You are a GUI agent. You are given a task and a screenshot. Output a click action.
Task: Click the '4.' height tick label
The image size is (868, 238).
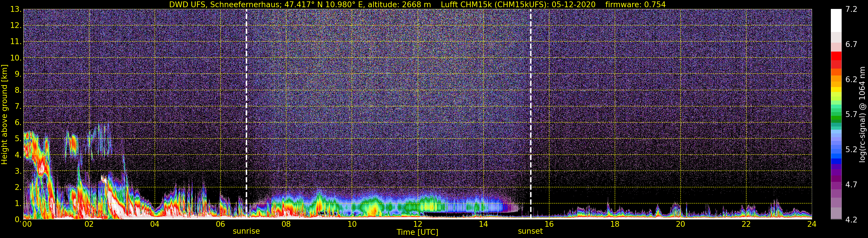point(18,155)
